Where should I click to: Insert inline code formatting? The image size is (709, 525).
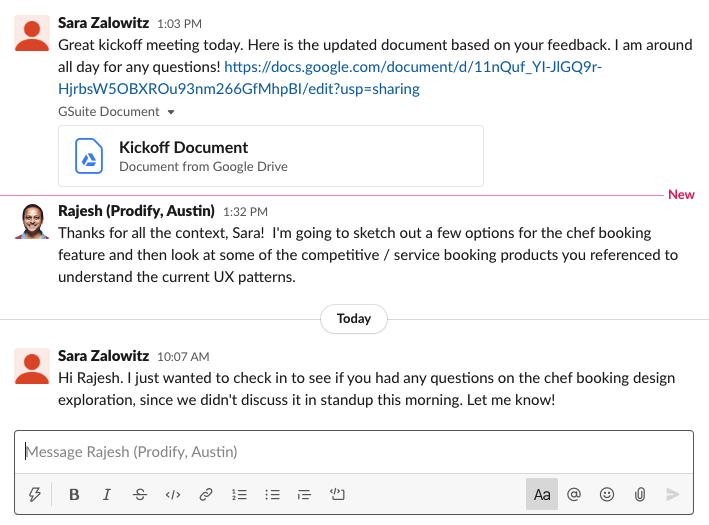(173, 494)
